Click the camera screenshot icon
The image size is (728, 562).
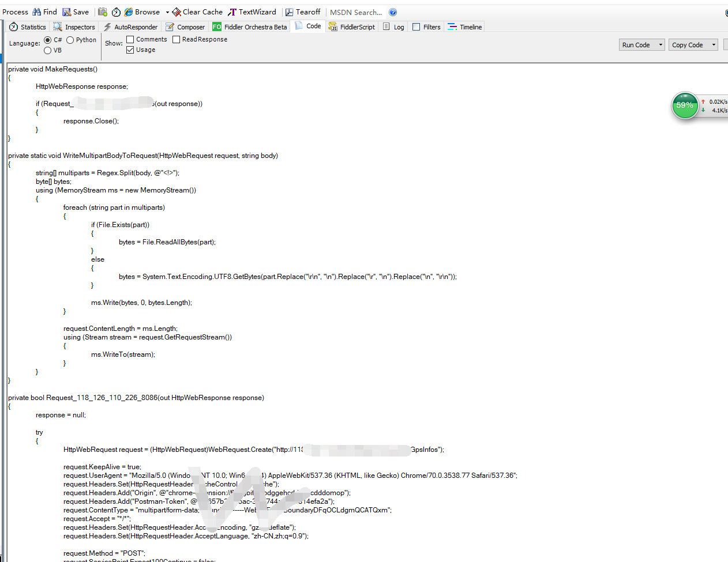[103, 12]
